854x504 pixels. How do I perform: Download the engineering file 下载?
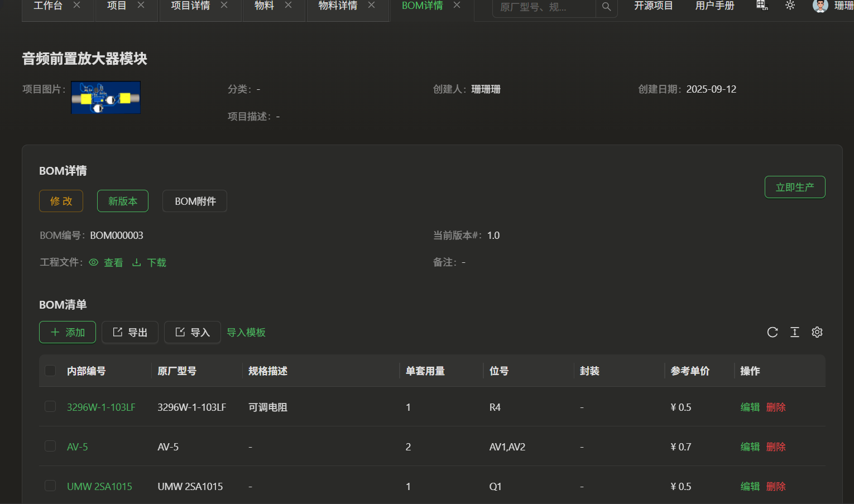149,263
